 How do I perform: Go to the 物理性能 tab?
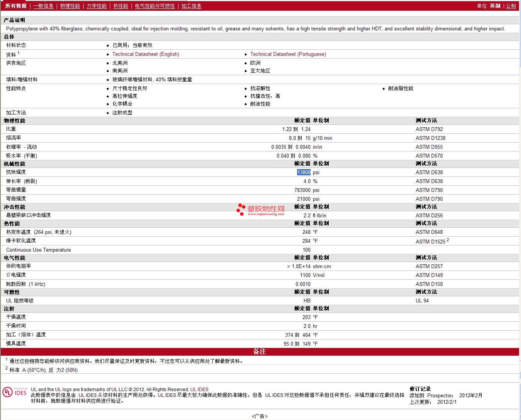[70, 6]
